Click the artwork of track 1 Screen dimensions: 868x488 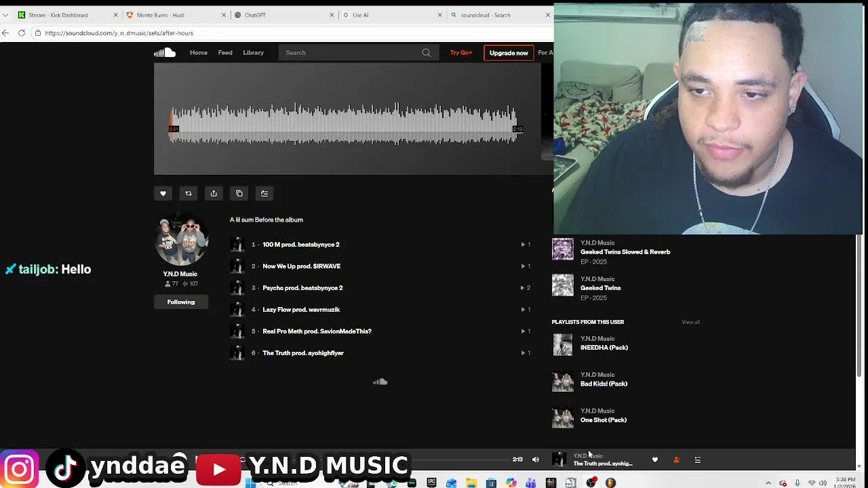237,245
